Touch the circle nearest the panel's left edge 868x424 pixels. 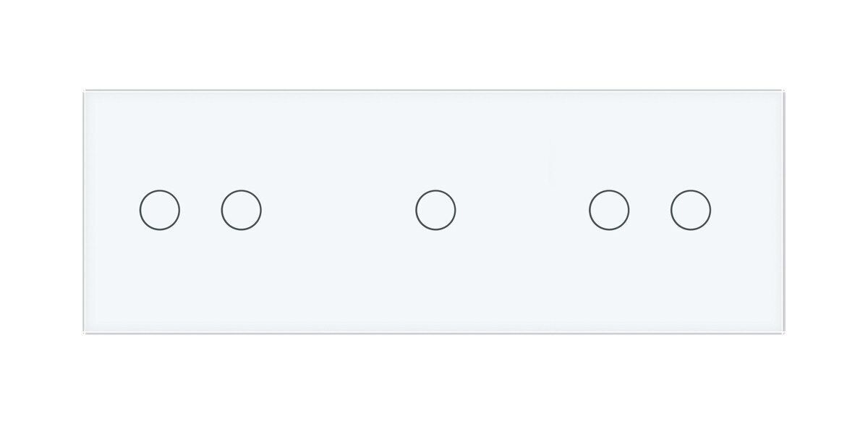(159, 211)
